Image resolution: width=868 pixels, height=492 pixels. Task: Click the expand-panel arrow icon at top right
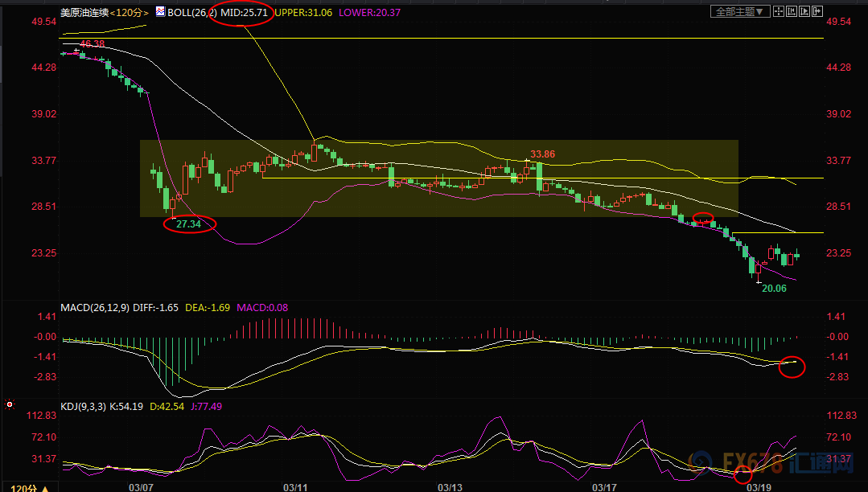(817, 11)
